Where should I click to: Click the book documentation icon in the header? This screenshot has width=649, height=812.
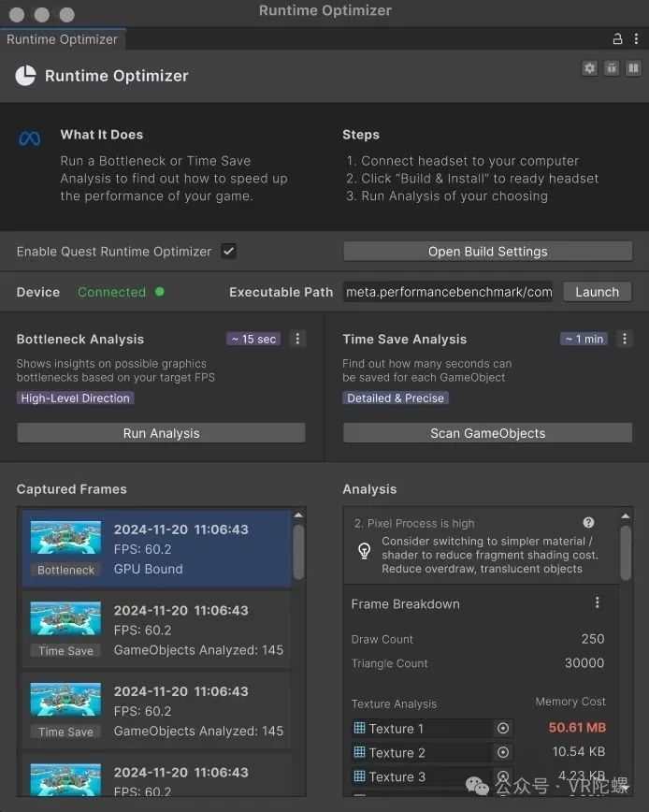[x=633, y=68]
